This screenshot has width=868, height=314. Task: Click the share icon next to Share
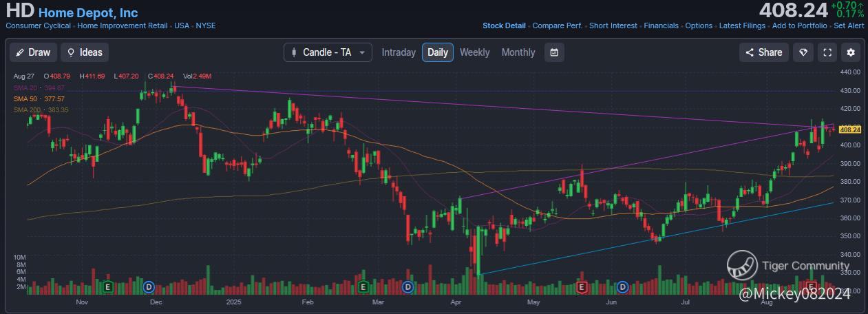pyautogui.click(x=751, y=52)
